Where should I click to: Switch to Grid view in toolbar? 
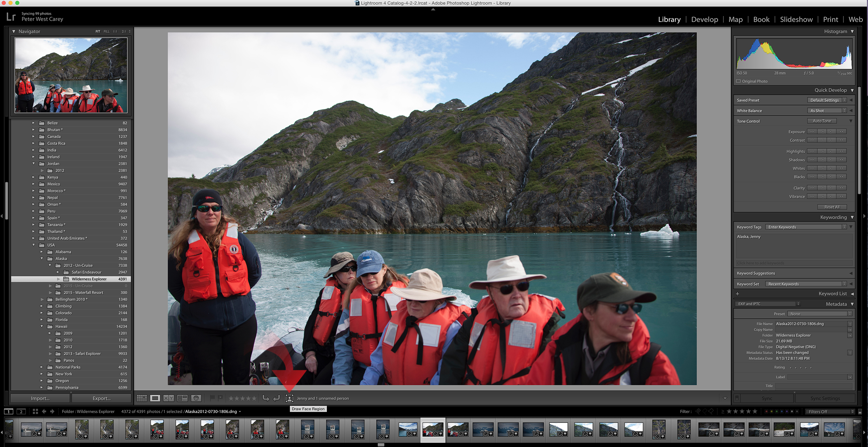(x=142, y=398)
